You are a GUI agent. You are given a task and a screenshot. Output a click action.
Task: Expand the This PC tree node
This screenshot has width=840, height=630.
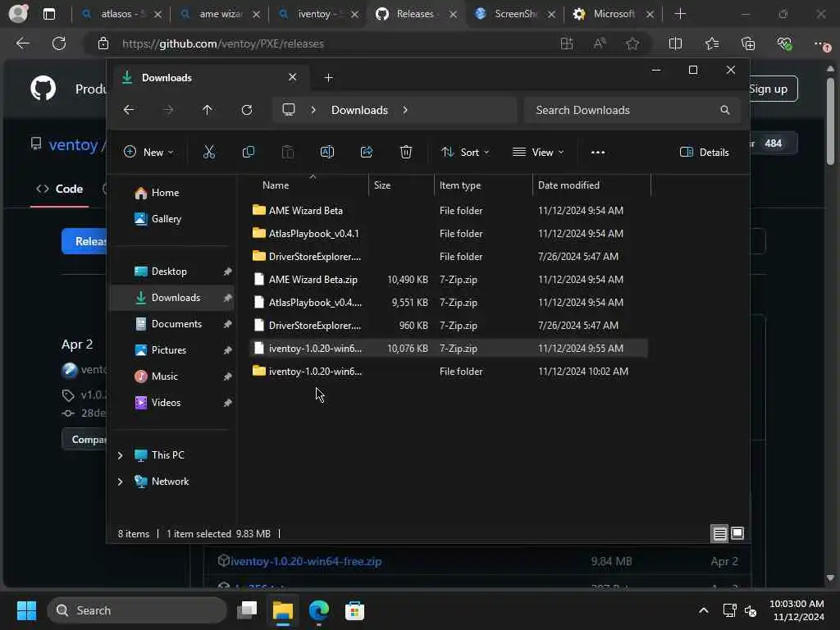120,455
